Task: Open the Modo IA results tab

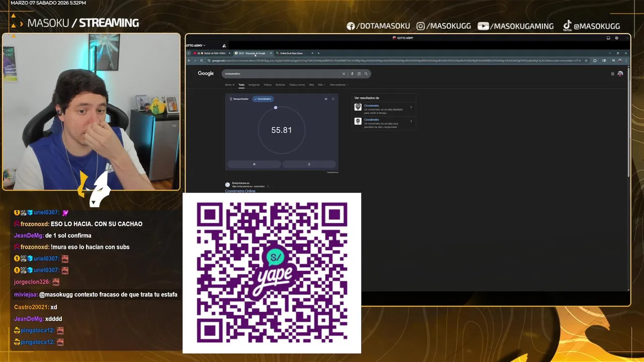Action: pyautogui.click(x=229, y=84)
